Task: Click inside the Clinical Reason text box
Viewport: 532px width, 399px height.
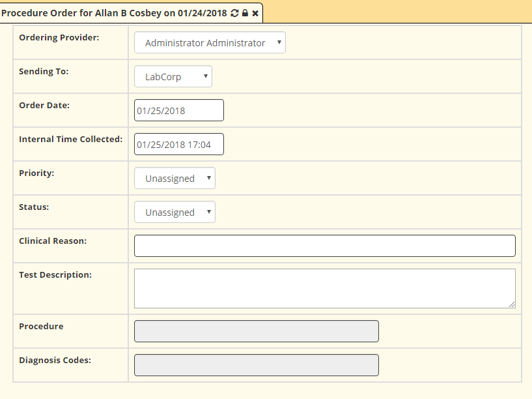Action: 324,246
